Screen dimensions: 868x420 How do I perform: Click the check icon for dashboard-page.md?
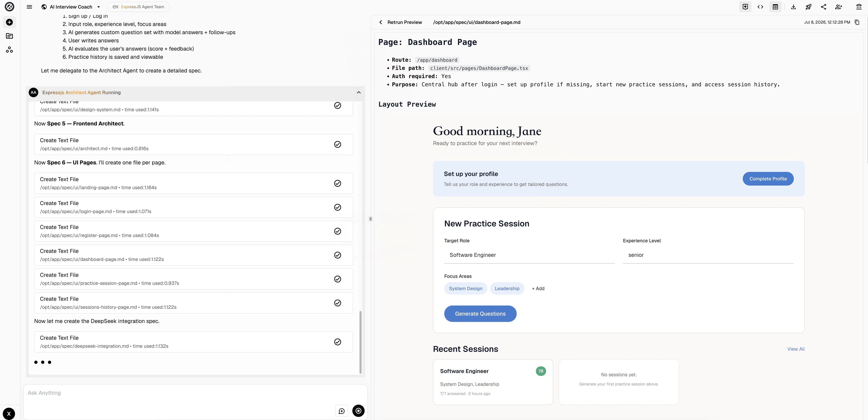pyautogui.click(x=337, y=255)
